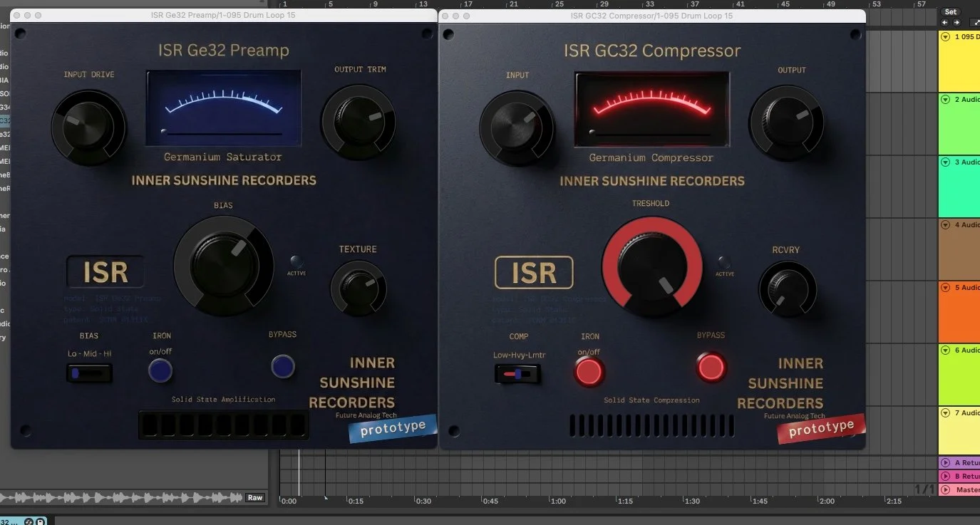
Task: Adjust the INPUT DRIVE knob on the Preamp
Action: click(x=88, y=128)
